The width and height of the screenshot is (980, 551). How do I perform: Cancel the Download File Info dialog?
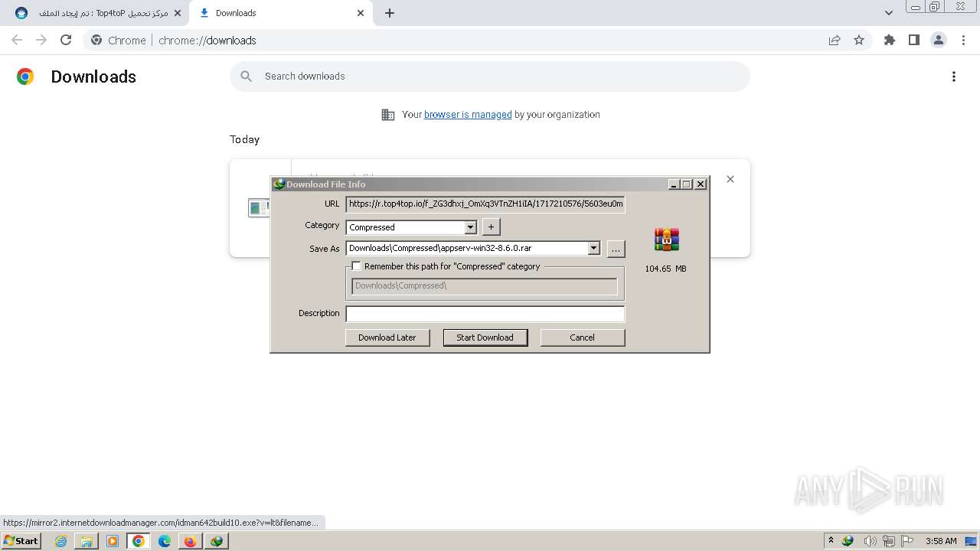tap(582, 337)
